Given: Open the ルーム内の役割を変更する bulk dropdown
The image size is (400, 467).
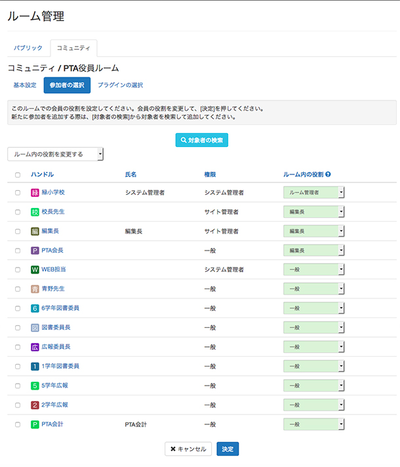Looking at the screenshot, I should pyautogui.click(x=55, y=154).
